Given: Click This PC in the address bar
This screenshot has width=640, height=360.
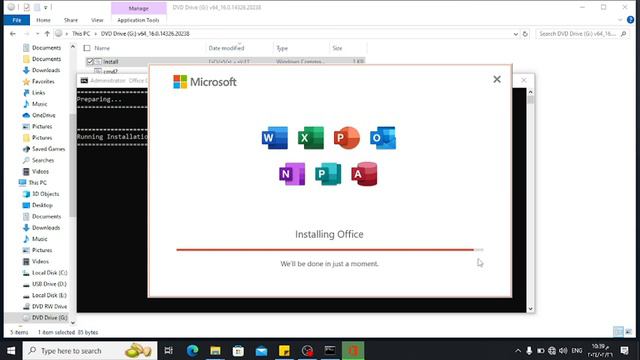Looking at the screenshot, I should click(x=81, y=34).
